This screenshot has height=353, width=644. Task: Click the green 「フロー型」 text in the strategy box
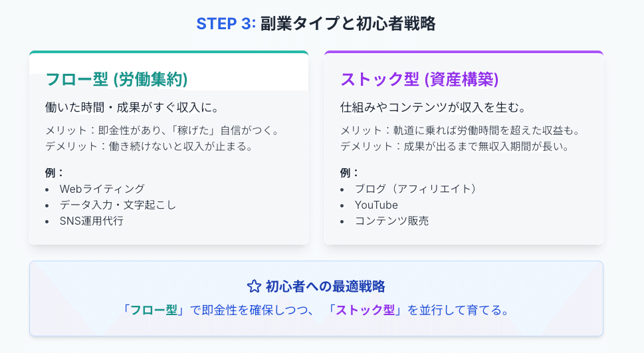154,310
